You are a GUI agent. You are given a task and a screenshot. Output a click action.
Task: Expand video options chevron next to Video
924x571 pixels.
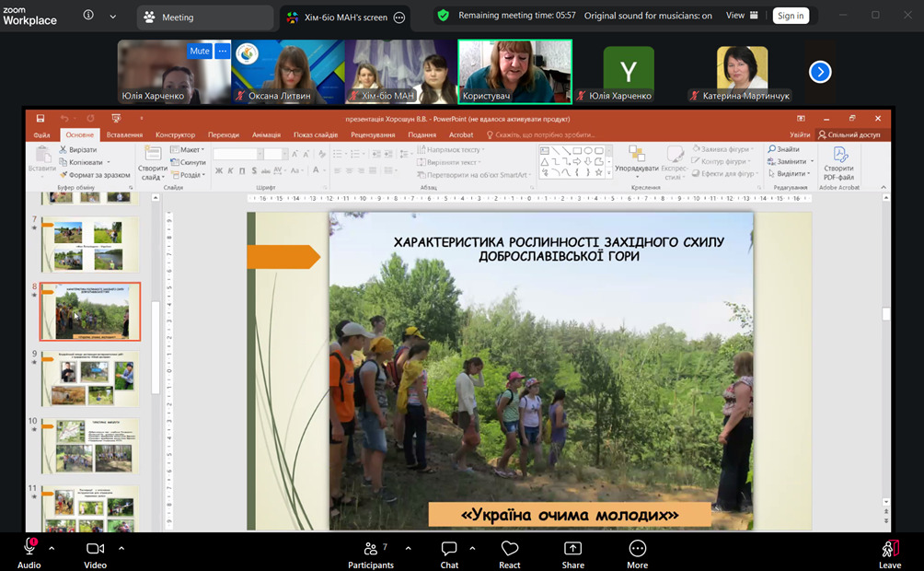(121, 548)
